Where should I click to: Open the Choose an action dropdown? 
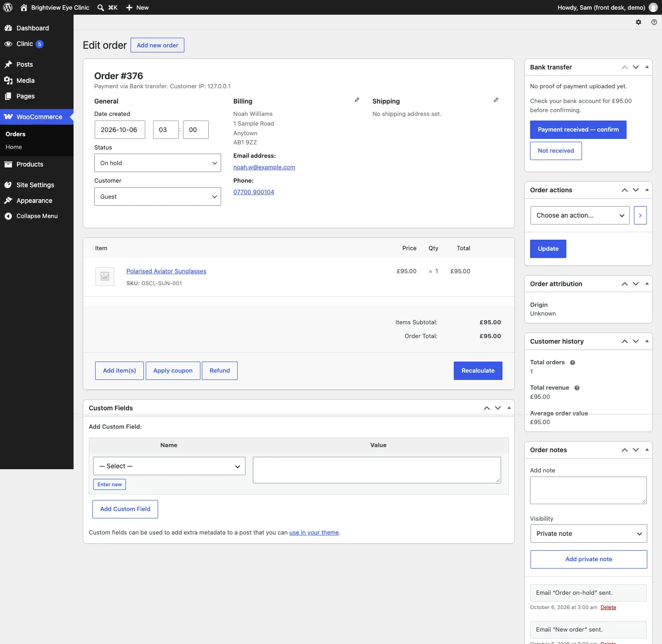point(580,215)
